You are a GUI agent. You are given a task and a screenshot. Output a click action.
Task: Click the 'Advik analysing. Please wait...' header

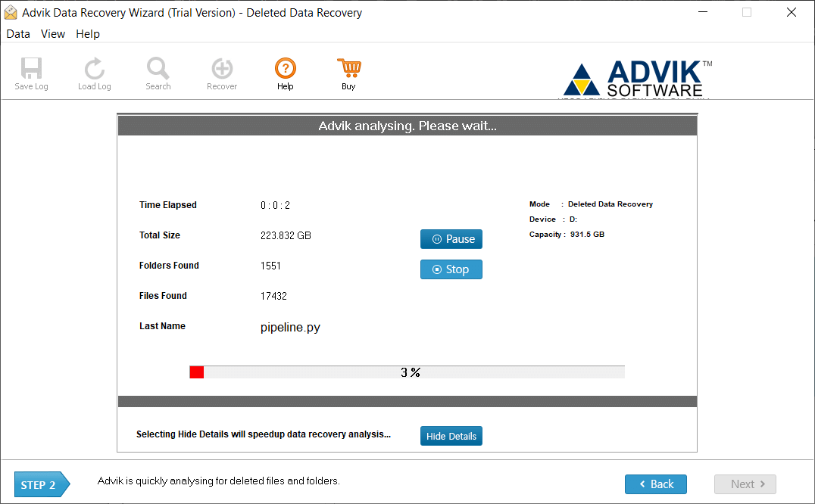pos(407,126)
